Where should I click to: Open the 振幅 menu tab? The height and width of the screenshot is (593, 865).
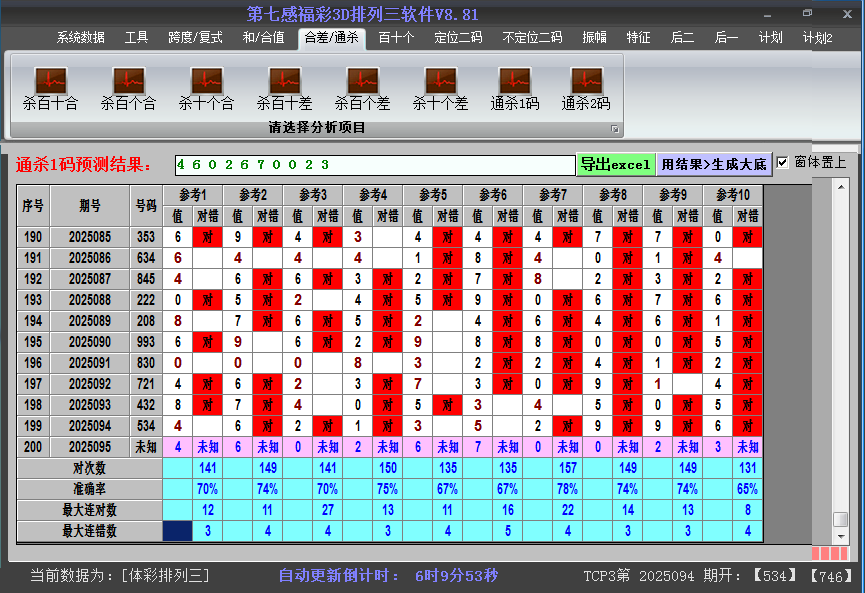594,38
